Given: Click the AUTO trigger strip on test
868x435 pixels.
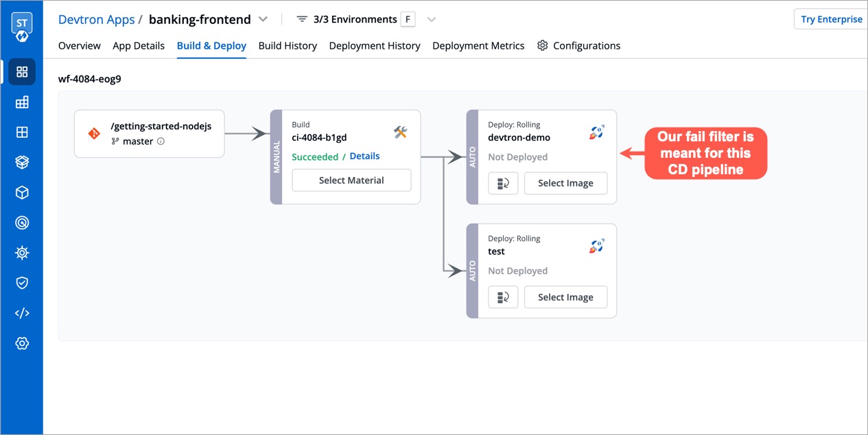Looking at the screenshot, I should (472, 271).
